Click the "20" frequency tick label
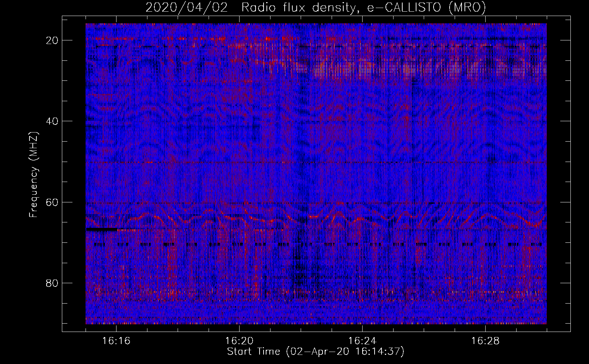Screen dimensions: 589x364 click(x=52, y=40)
